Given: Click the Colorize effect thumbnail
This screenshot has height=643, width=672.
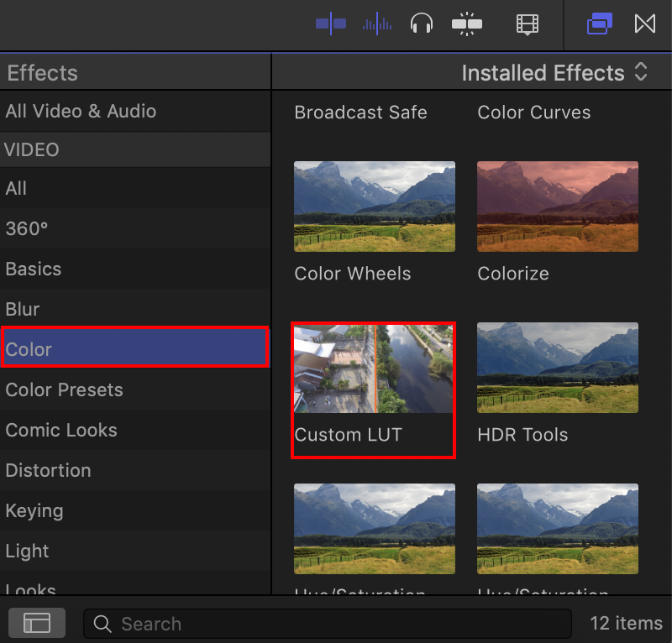Looking at the screenshot, I should click(x=557, y=206).
